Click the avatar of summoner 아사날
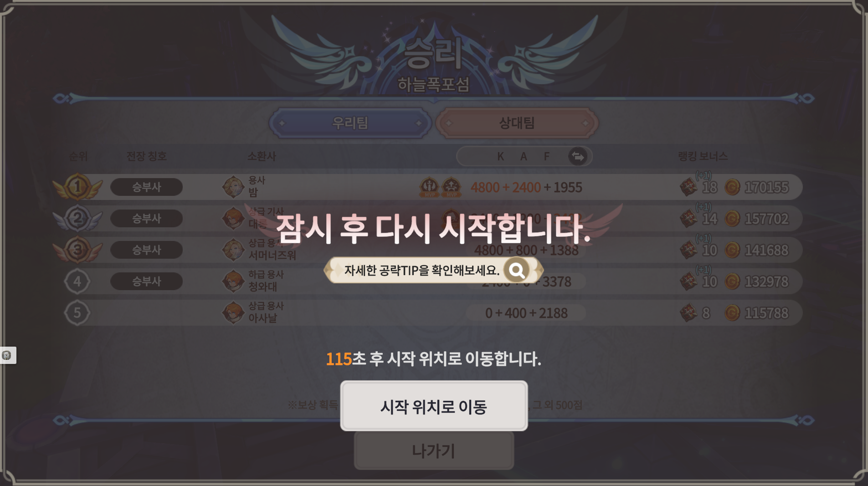The height and width of the screenshot is (486, 868). 233,312
